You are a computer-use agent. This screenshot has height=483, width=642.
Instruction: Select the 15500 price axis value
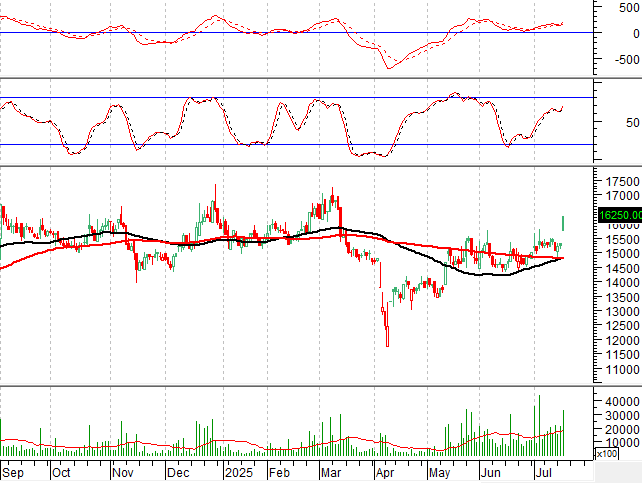point(623,239)
